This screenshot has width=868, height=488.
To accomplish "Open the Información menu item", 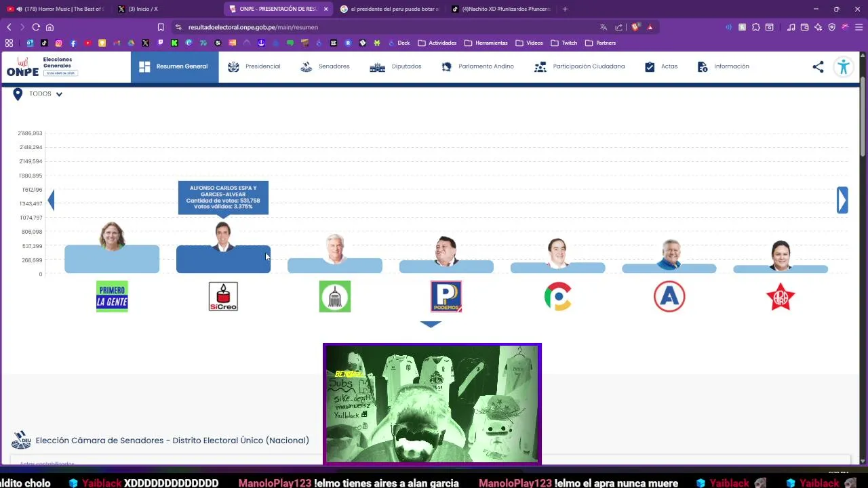I will 723,66.
